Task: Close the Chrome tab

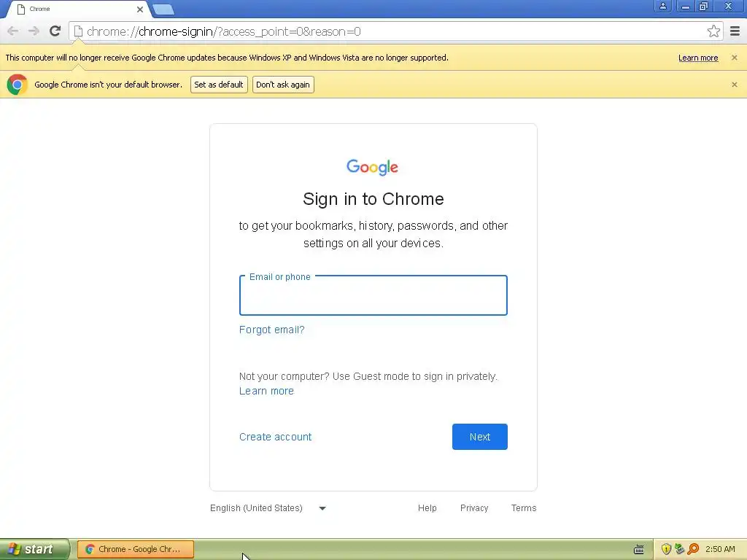Action: point(140,9)
